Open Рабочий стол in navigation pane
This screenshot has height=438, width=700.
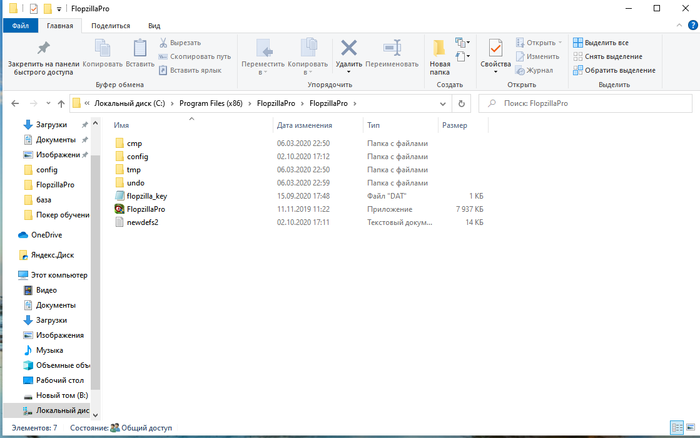[54, 380]
